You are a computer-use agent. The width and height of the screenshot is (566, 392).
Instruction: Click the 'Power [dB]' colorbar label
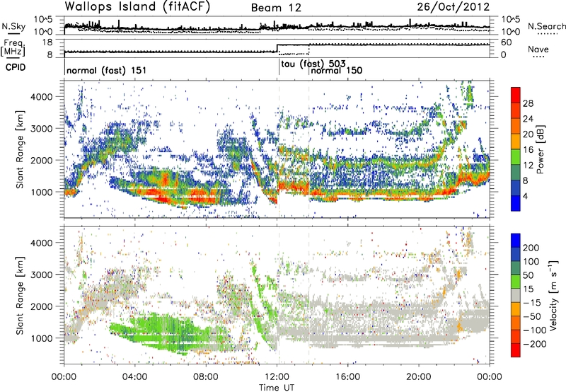[x=540, y=149]
